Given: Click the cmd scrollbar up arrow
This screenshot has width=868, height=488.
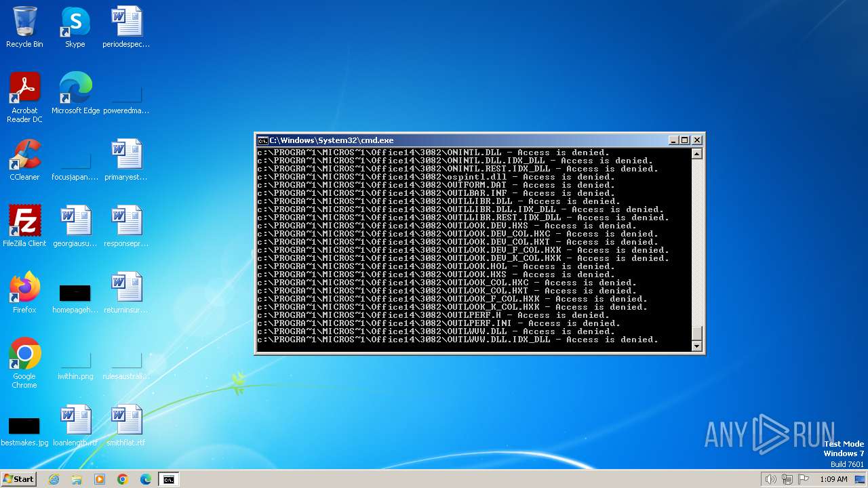Looking at the screenshot, I should click(x=696, y=154).
